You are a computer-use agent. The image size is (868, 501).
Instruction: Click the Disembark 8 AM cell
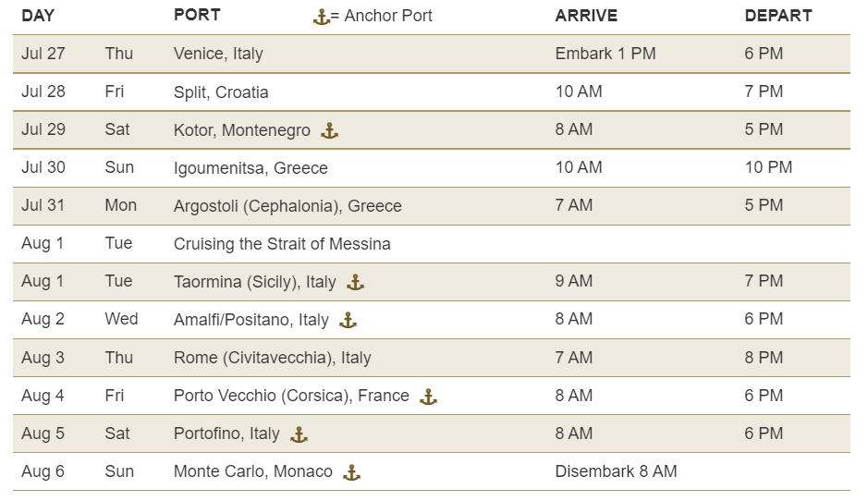(617, 471)
